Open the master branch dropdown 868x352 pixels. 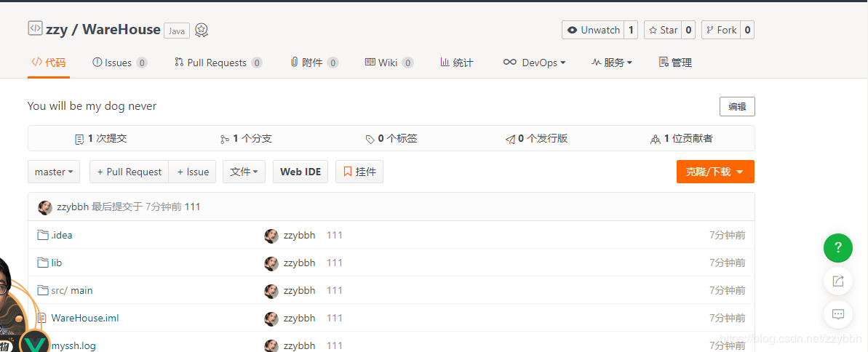point(54,172)
